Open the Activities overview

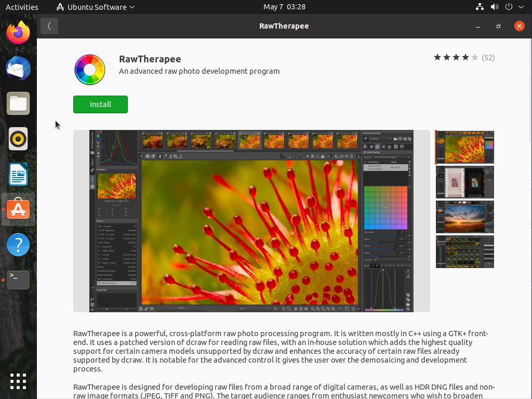coord(22,7)
